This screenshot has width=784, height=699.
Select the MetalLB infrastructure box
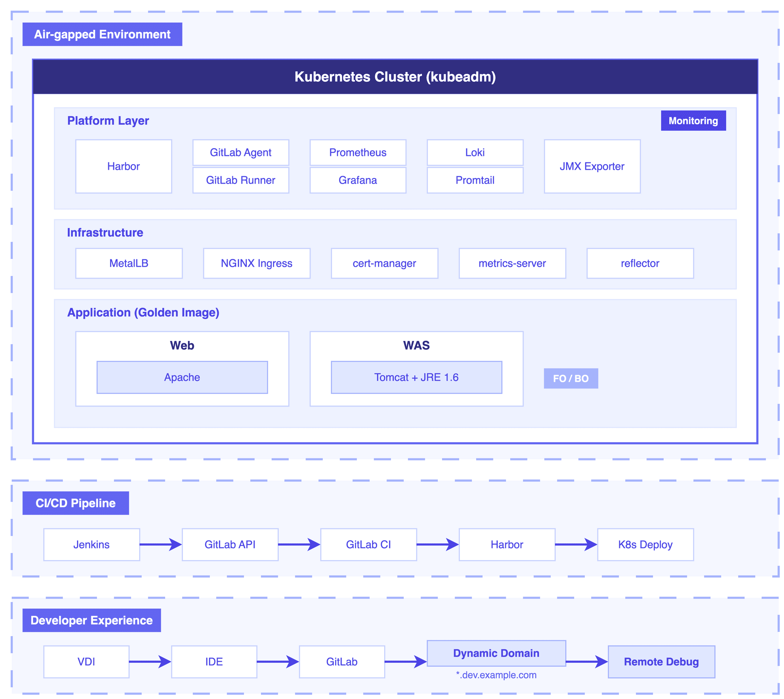[129, 263]
